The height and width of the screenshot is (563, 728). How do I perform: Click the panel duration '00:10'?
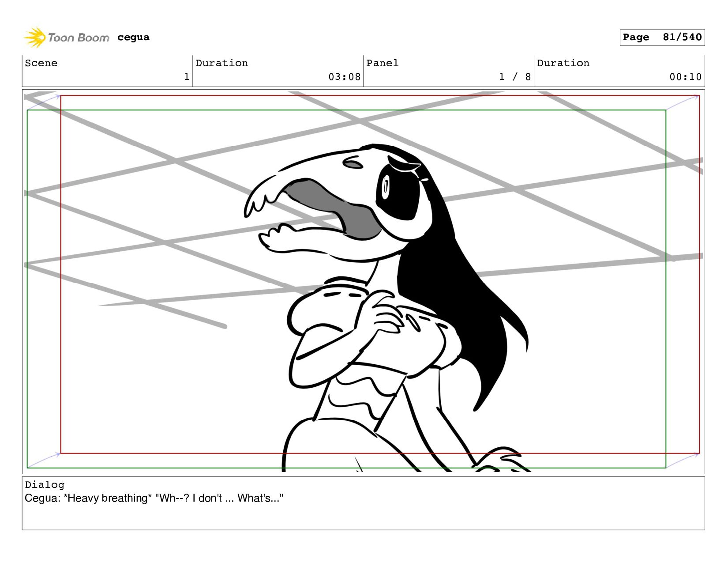coord(685,77)
